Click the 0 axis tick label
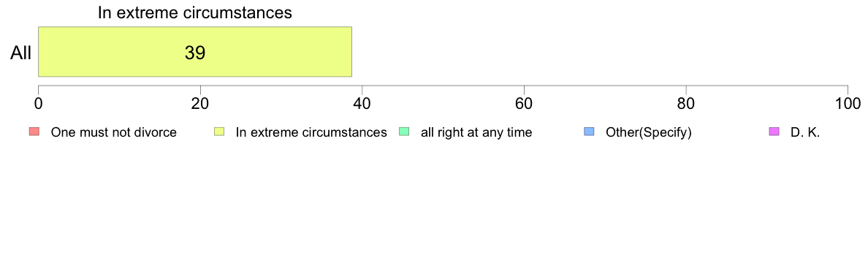Viewport: 868px width, 269px height. [x=38, y=104]
